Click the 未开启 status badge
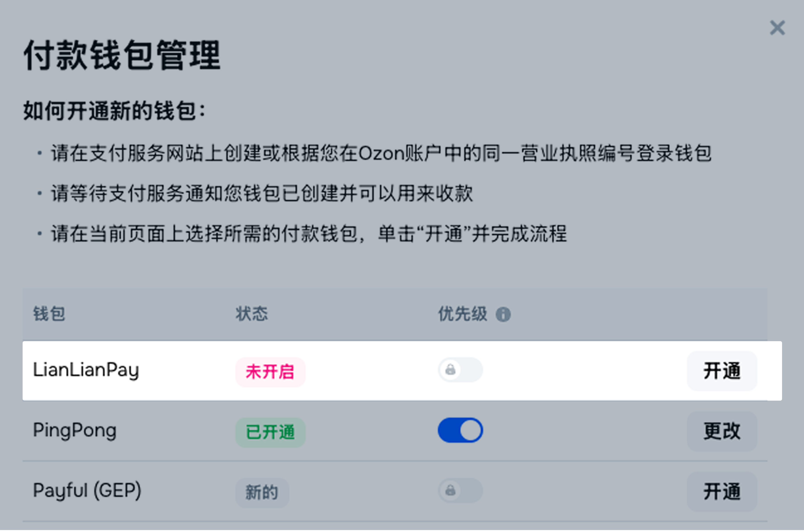804x532 pixels. pos(270,371)
